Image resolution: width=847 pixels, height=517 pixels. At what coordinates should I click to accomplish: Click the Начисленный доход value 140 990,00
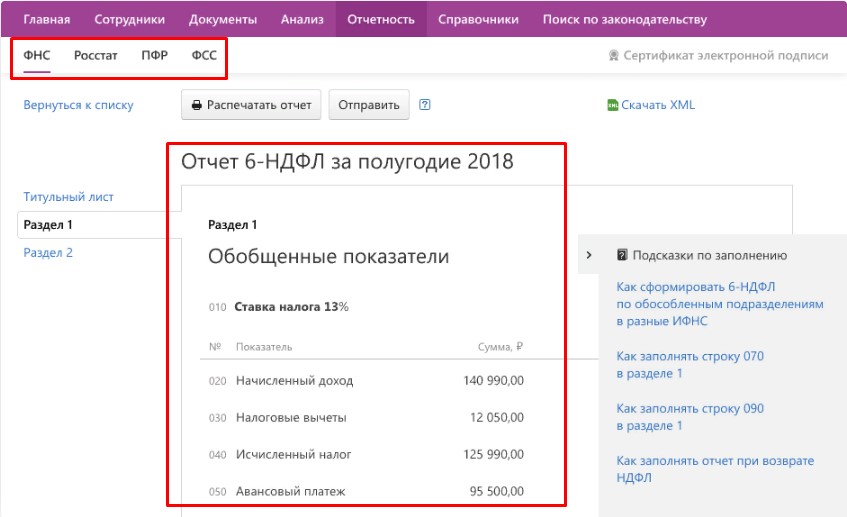tap(493, 380)
